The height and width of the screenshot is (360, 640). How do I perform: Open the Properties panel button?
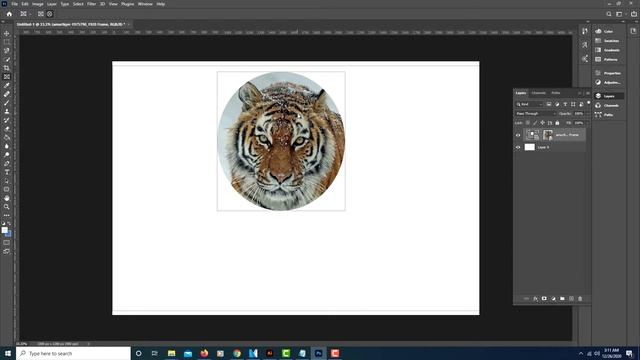tap(608, 73)
